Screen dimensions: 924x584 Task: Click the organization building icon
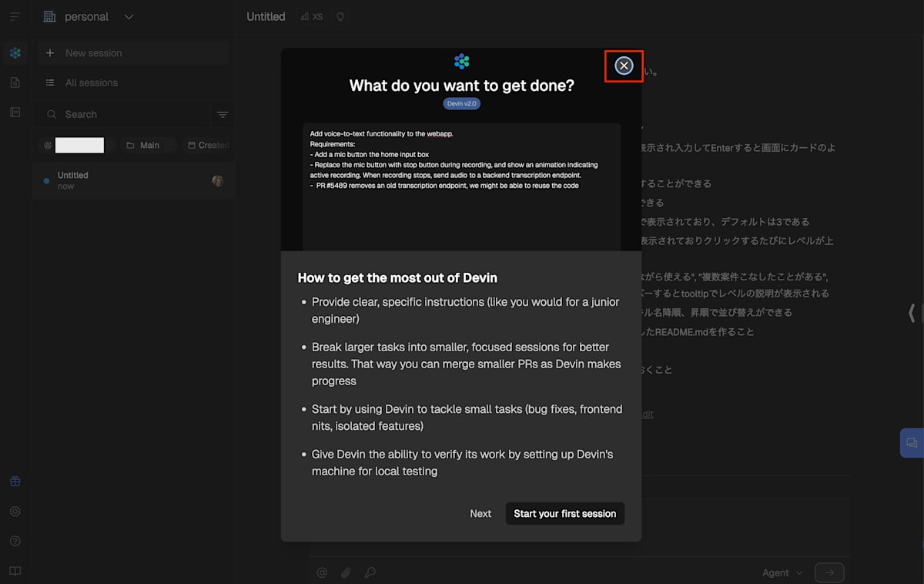pyautogui.click(x=50, y=17)
